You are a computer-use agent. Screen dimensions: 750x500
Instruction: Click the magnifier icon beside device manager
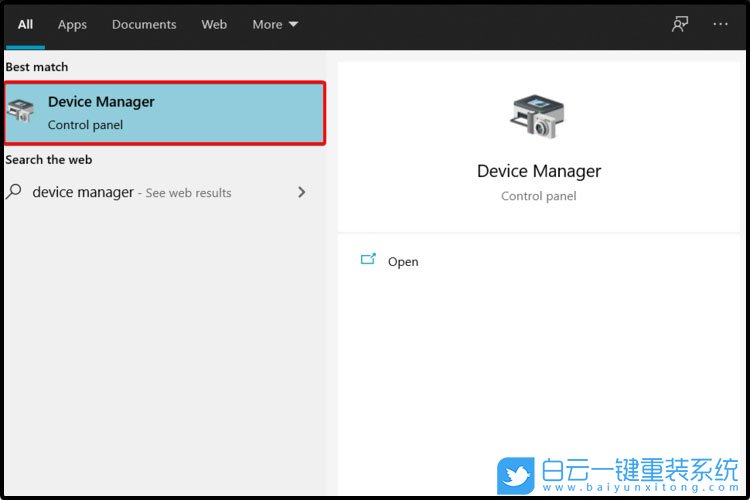[x=14, y=192]
